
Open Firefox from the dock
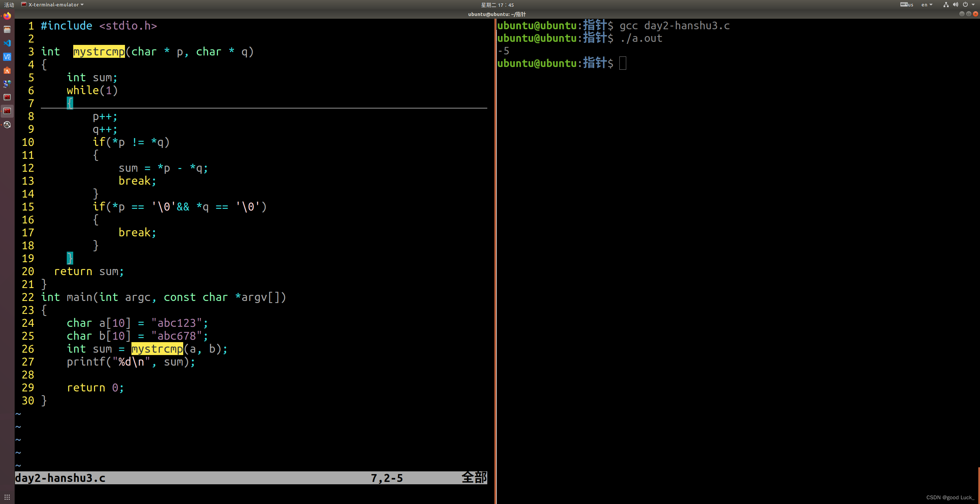point(7,16)
